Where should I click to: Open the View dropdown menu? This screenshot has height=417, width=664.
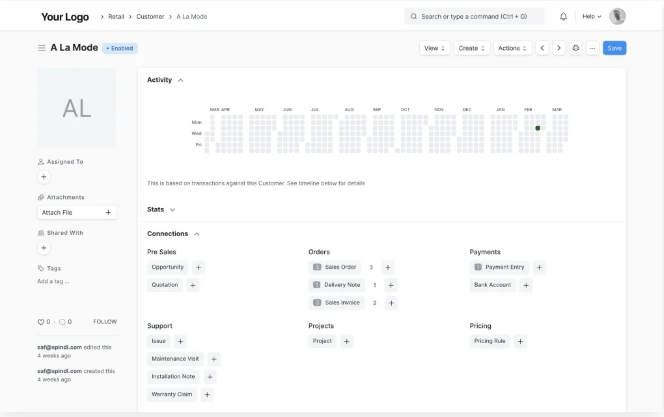[x=434, y=48]
